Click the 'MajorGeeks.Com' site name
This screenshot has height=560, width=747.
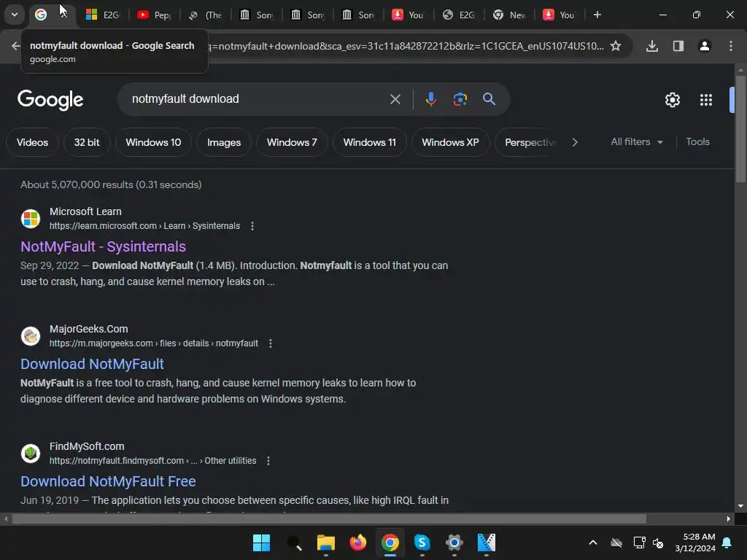88,329
